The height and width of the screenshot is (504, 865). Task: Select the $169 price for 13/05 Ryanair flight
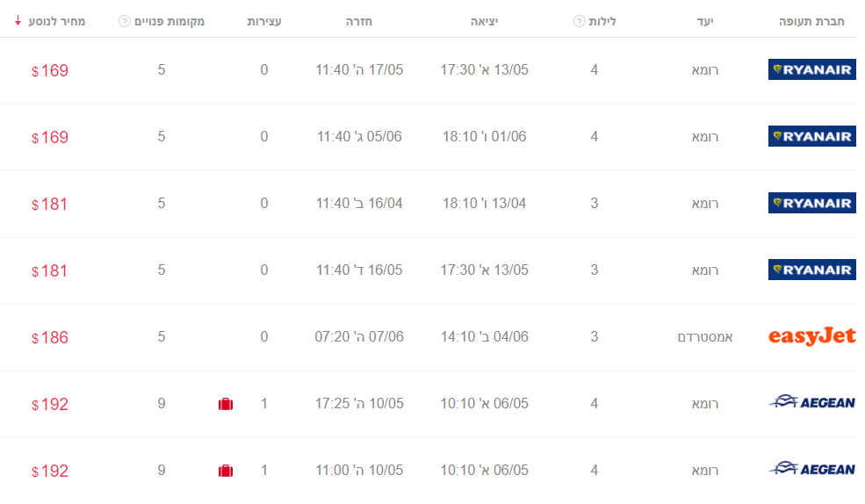50,70
